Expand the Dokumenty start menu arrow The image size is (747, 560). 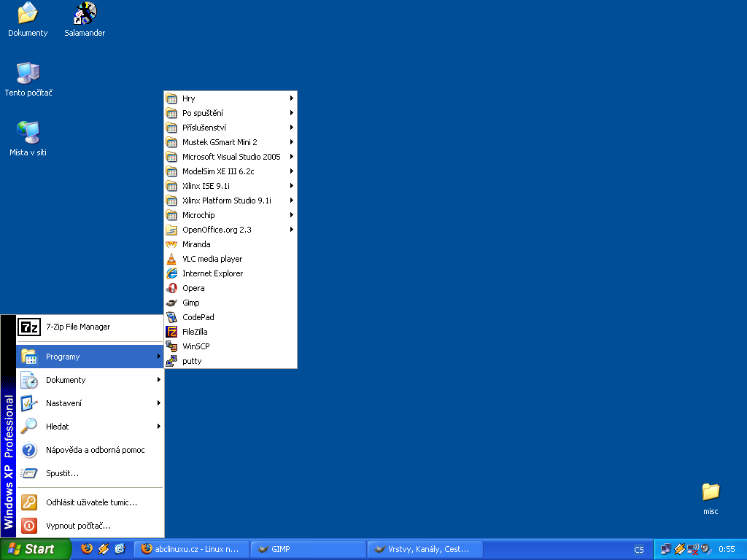(x=158, y=379)
